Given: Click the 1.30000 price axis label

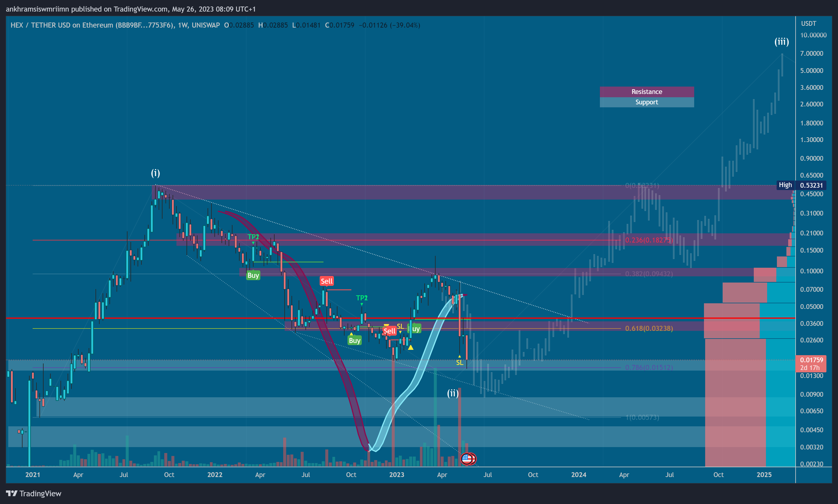Looking at the screenshot, I should (x=812, y=140).
